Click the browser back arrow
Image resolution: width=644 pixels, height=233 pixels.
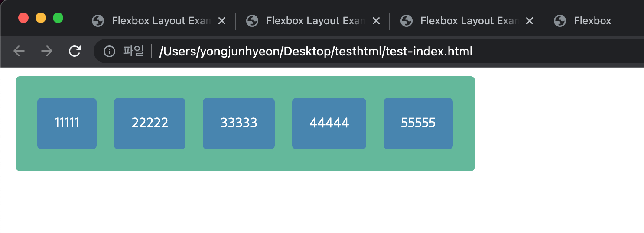pyautogui.click(x=19, y=51)
